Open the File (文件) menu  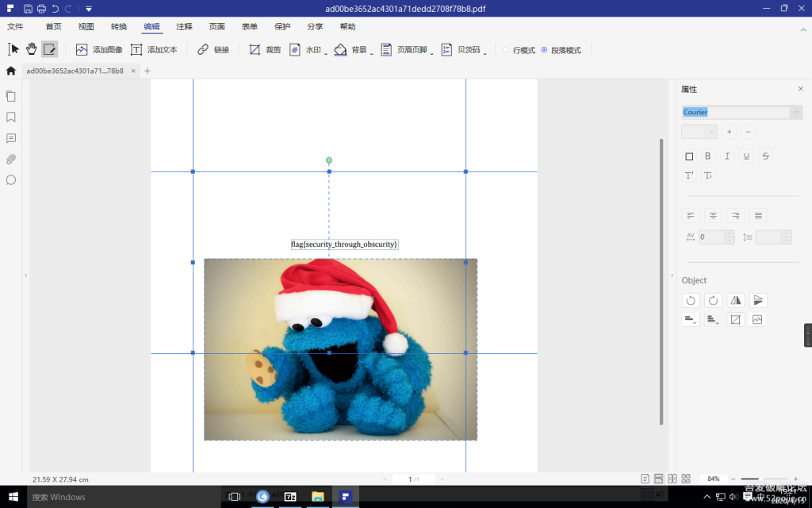coord(15,27)
